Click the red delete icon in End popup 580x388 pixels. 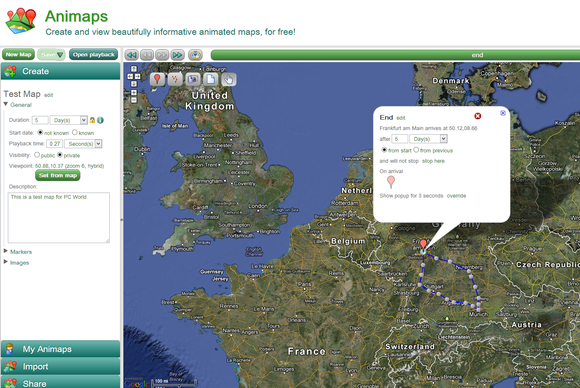(x=478, y=116)
